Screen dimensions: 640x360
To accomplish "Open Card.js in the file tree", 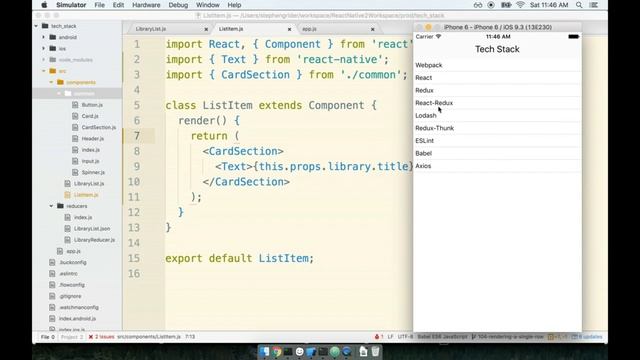I will [90, 116].
